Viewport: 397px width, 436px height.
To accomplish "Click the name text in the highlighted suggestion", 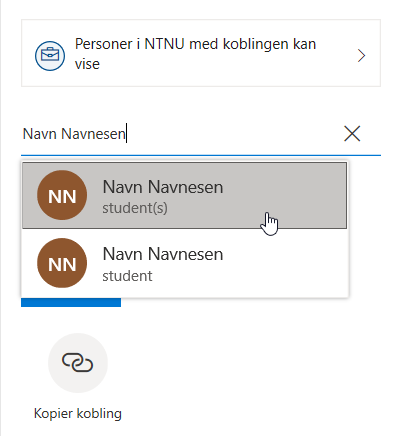I will pyautogui.click(x=163, y=187).
